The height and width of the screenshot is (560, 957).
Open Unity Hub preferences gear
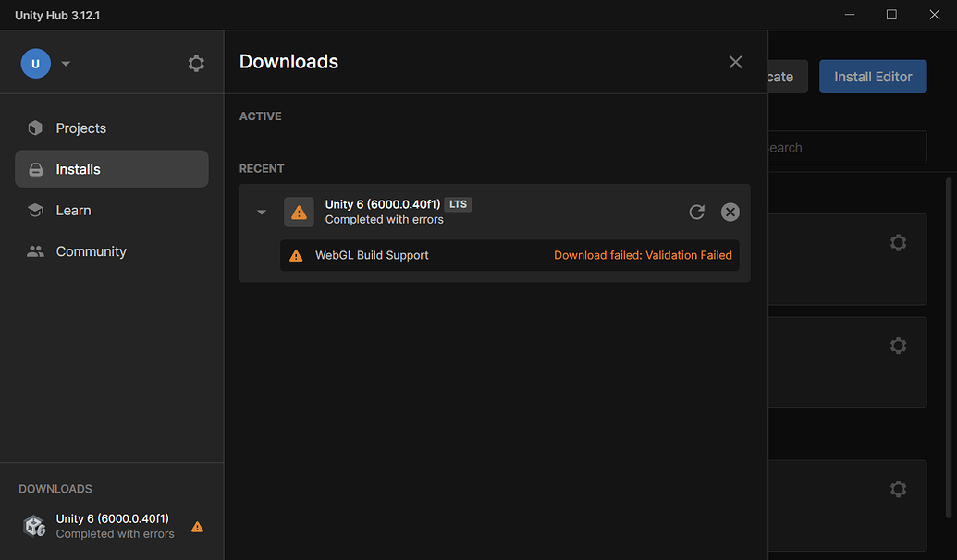(196, 63)
